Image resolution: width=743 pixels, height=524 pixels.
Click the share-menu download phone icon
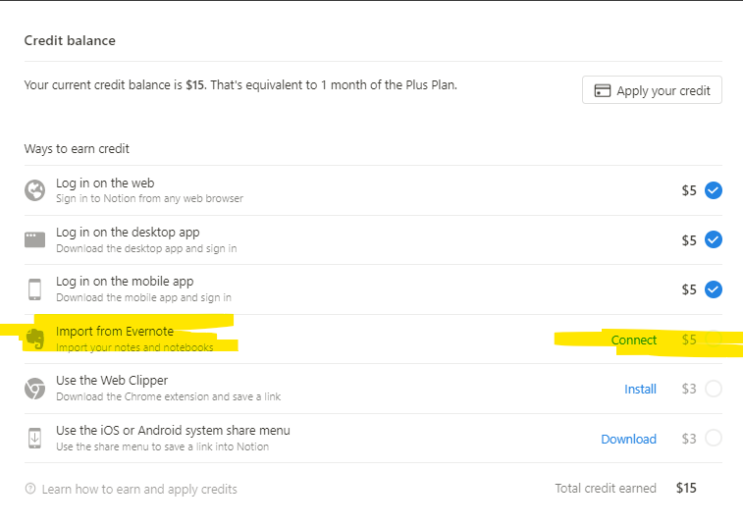[x=35, y=438]
